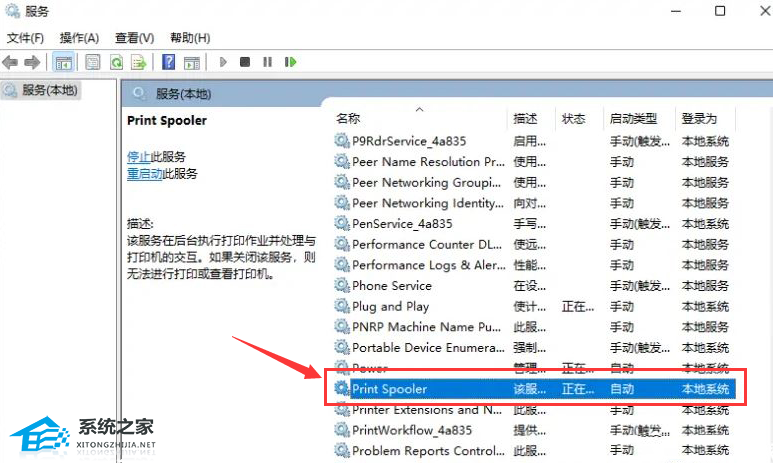Click gear icon of Phone Service

click(x=342, y=285)
